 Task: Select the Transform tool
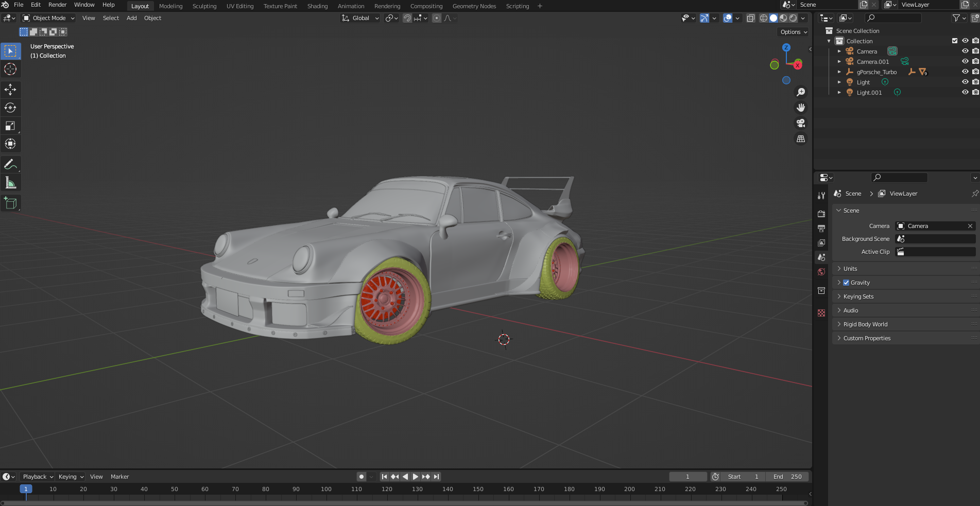tap(10, 144)
